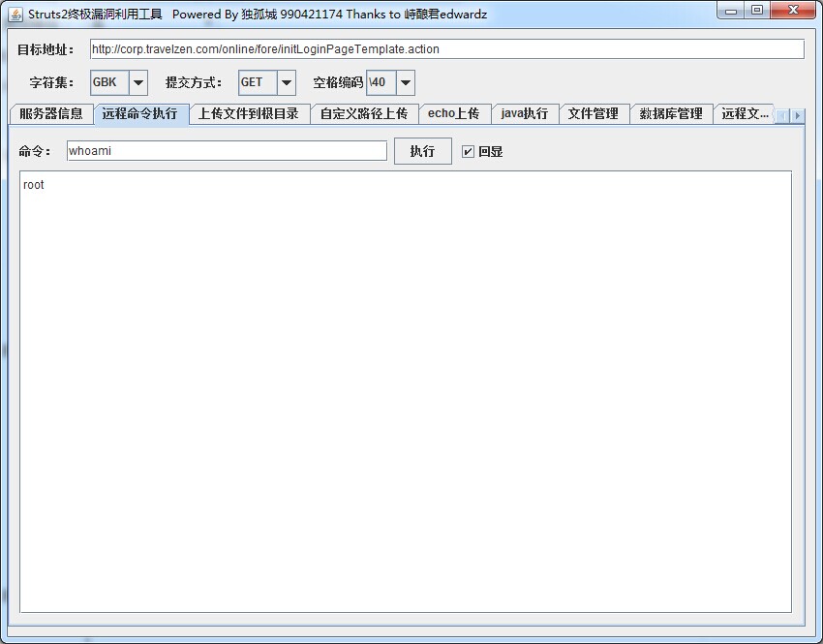Open the 空格编码 \40 dropdown
This screenshot has width=823, height=644.
tap(405, 82)
